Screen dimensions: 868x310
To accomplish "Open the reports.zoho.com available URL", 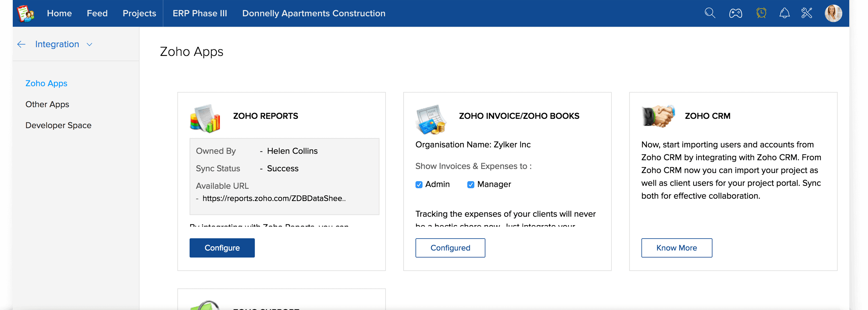I will point(274,198).
